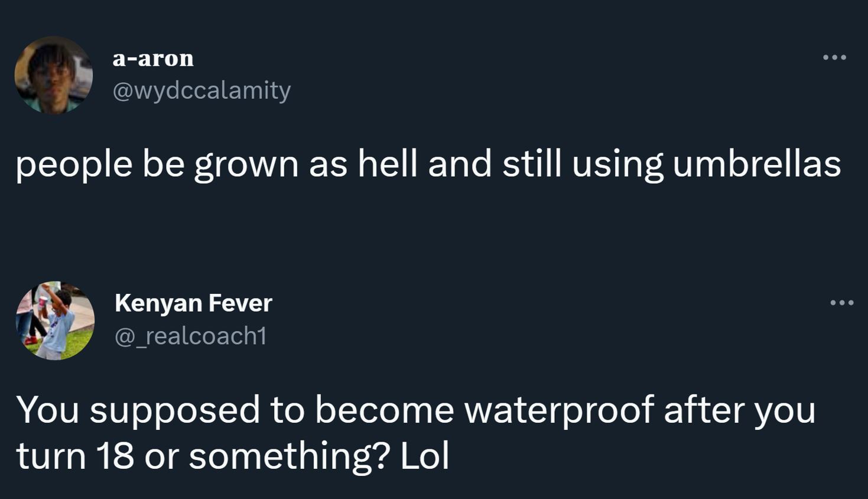
Task: Click the word 'umbrellas' in first tweet
Action: pos(756,164)
